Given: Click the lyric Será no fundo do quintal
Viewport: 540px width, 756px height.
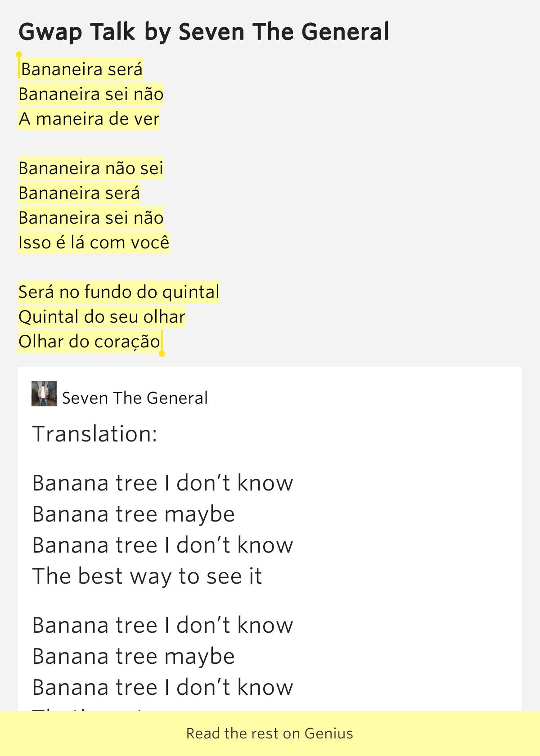Looking at the screenshot, I should [x=119, y=292].
